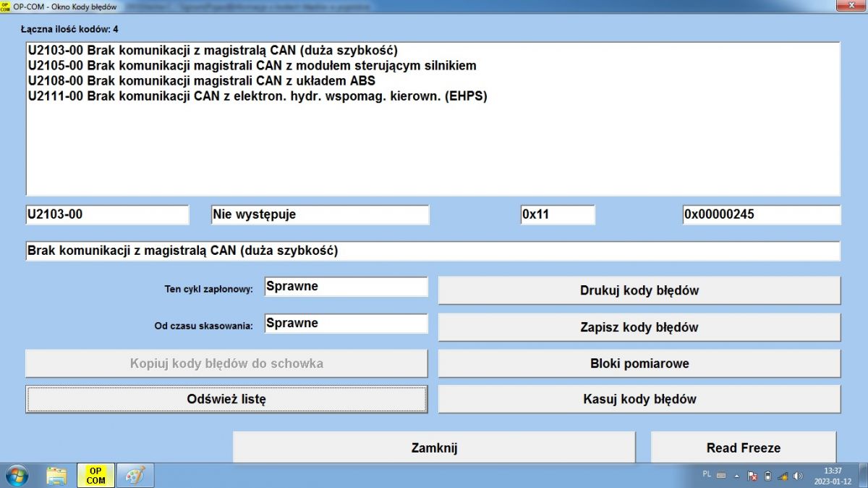The height and width of the screenshot is (488, 868).
Task: Click the 'Ten cykl zapłonowy:' label
Action: coord(208,289)
